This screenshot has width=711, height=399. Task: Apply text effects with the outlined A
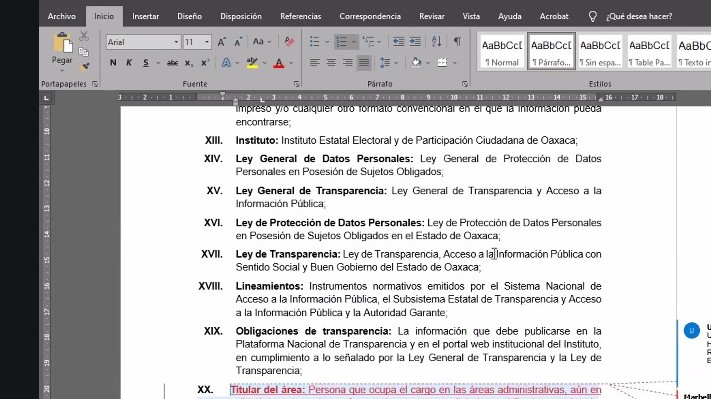(226, 63)
